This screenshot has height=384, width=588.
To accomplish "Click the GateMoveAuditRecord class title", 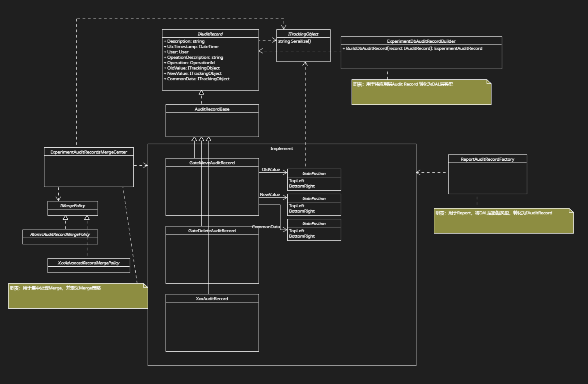I will pos(212,163).
